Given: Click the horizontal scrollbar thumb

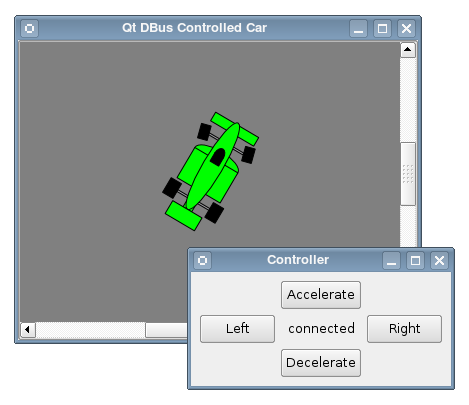Looking at the screenshot, I should point(166,330).
